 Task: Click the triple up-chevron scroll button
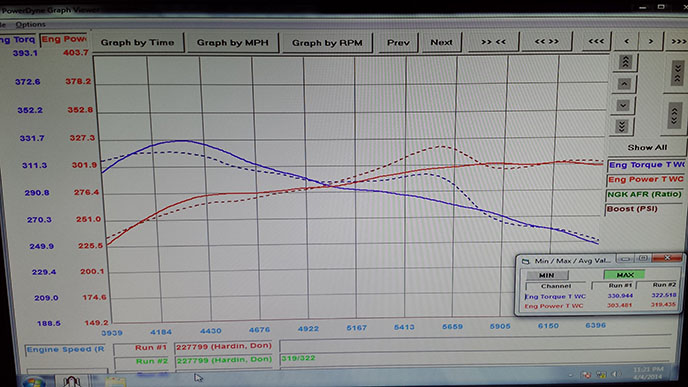pyautogui.click(x=625, y=62)
